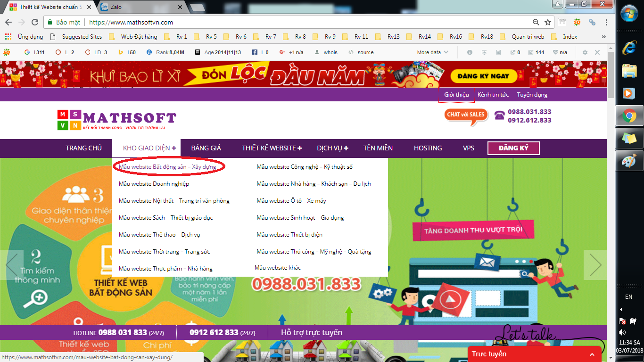Click ĐĂNG KÝ NGAY on banner
The height and width of the screenshot is (362, 644).
[x=483, y=76]
